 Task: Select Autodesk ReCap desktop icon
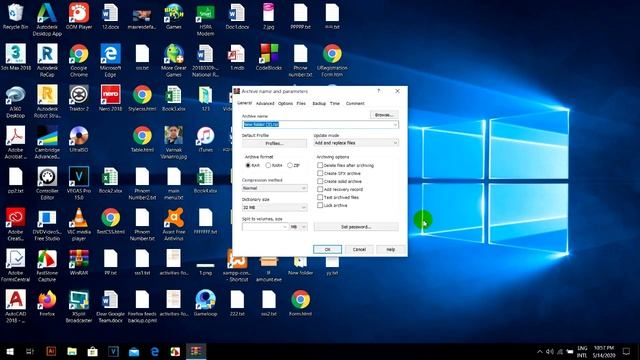pyautogui.click(x=47, y=60)
